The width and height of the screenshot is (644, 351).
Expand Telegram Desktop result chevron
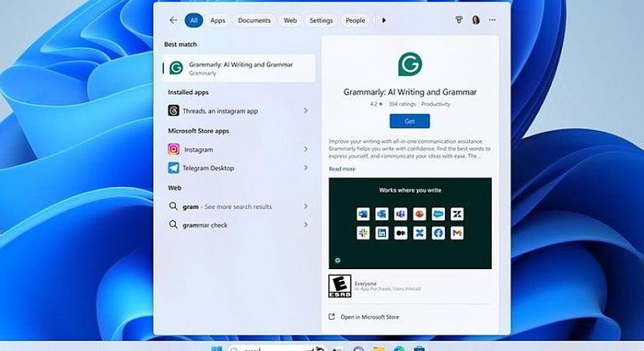305,168
